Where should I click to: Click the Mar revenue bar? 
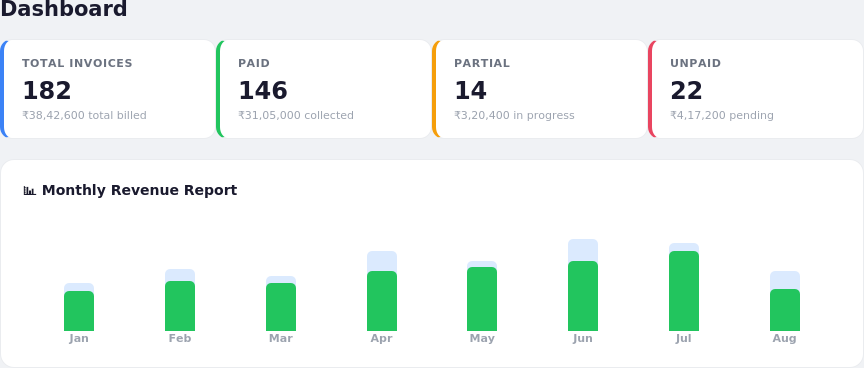[280, 304]
